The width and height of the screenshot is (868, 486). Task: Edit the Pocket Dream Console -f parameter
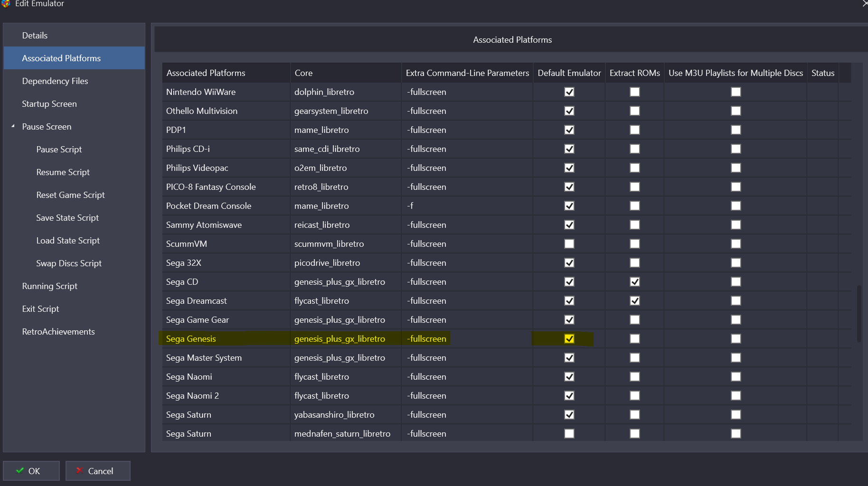pos(467,206)
